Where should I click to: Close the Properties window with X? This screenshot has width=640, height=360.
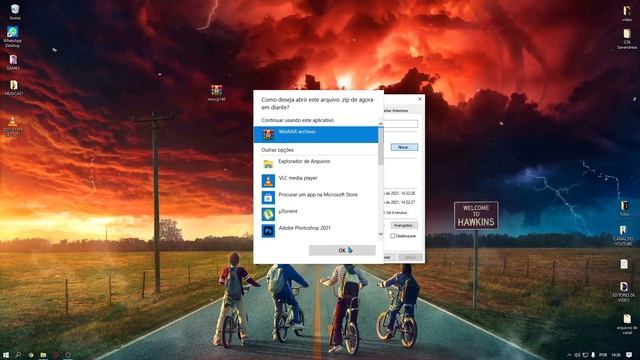tap(420, 99)
